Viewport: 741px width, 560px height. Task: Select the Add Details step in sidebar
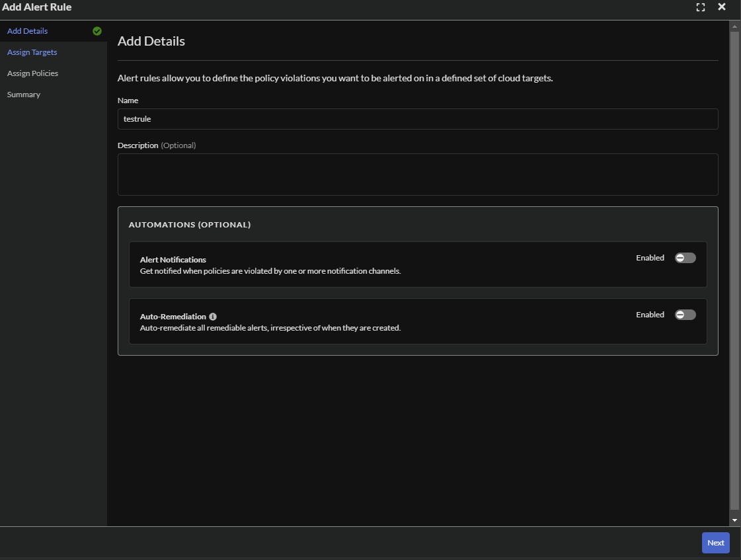pos(27,31)
